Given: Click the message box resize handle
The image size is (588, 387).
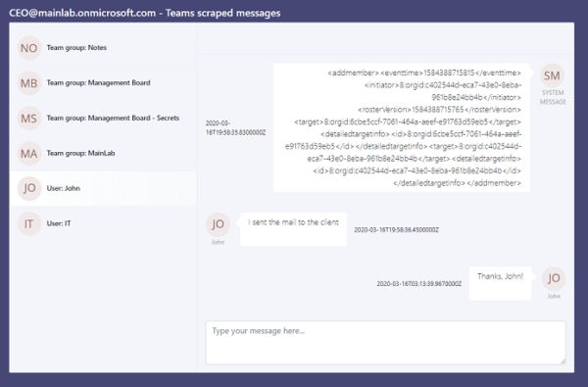Looking at the screenshot, I should tap(563, 362).
